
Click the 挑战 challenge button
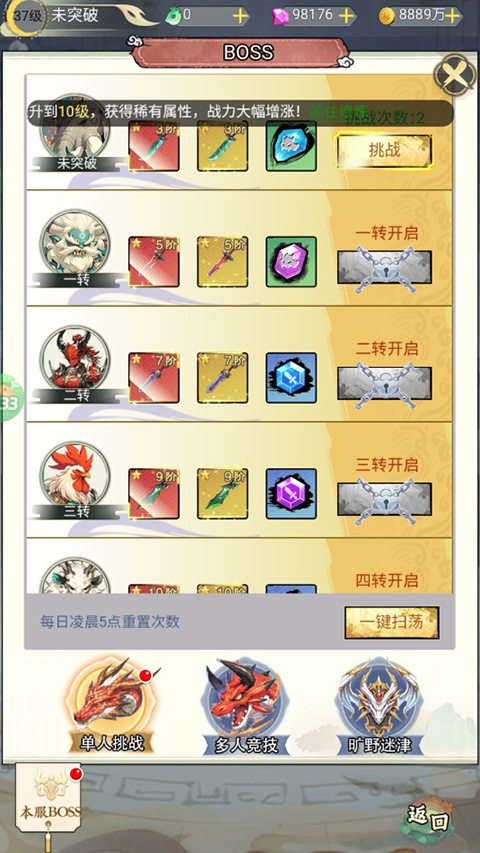(x=384, y=150)
